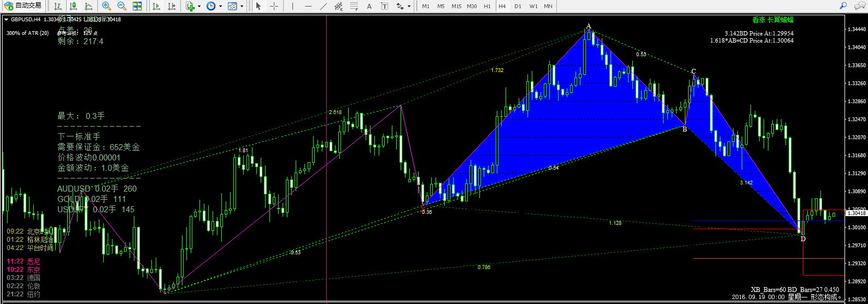The height and width of the screenshot is (304, 868).
Task: Toggle auto scroll to latest bar
Action: [x=156, y=6]
